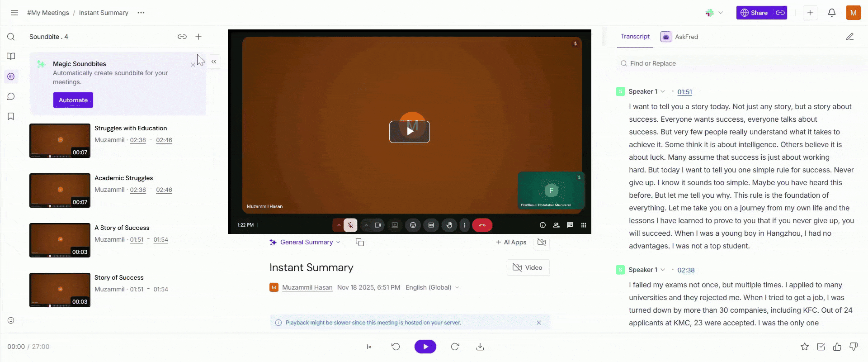Close the playback slower notice
The height and width of the screenshot is (362, 868).
click(539, 323)
